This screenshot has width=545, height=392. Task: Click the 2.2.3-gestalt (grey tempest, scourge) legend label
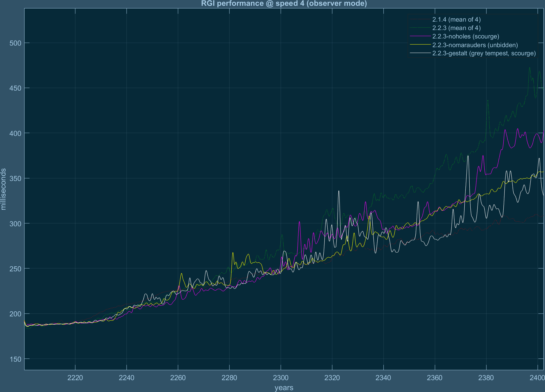(484, 53)
